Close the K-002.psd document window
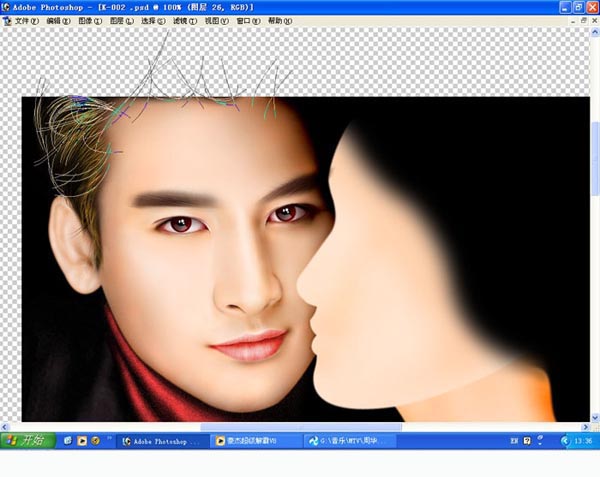600x477 pixels. pos(595,21)
